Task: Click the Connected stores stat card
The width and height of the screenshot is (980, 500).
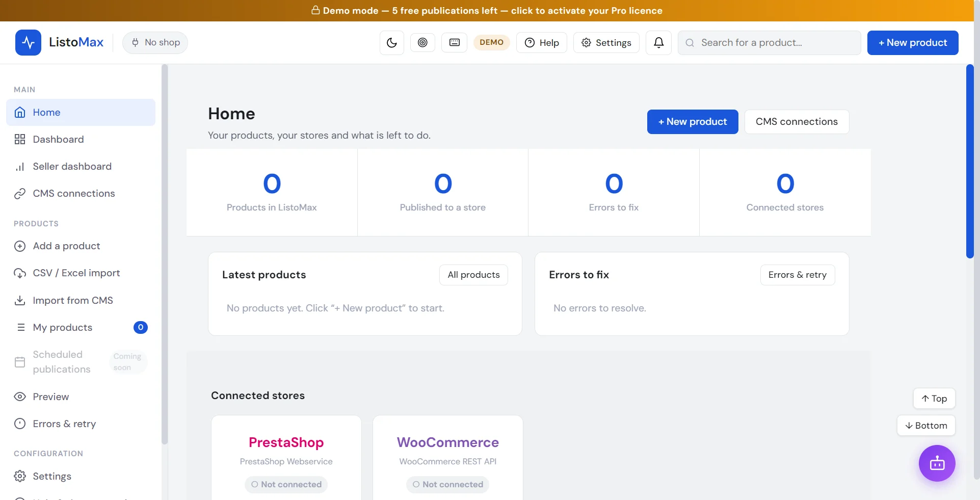Action: pos(785,193)
